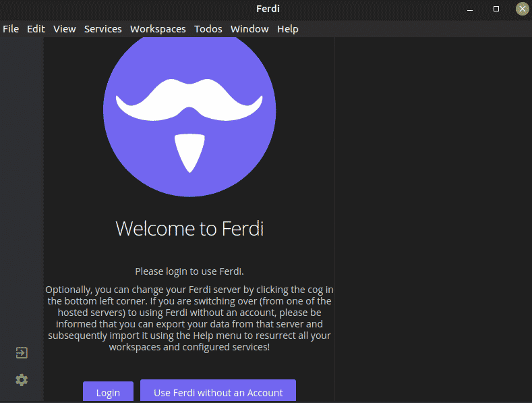This screenshot has width=532, height=403.
Task: Choose Use Ferdi without an Account
Action: coord(218,391)
